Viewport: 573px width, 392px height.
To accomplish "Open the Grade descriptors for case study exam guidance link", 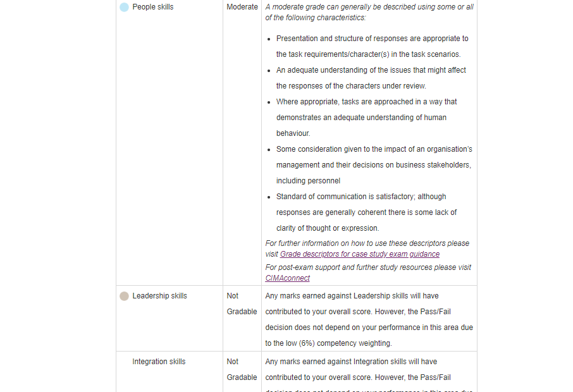I will 359,254.
